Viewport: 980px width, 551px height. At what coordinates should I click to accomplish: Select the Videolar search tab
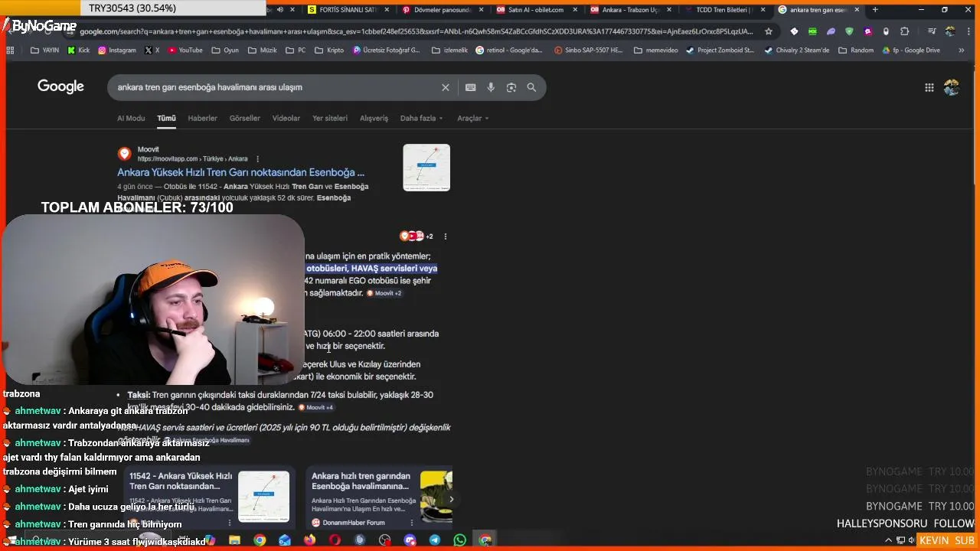(x=286, y=119)
